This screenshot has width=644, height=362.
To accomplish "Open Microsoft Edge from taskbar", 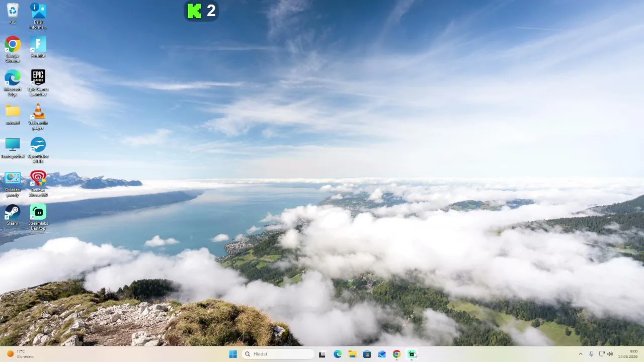I will pos(338,354).
